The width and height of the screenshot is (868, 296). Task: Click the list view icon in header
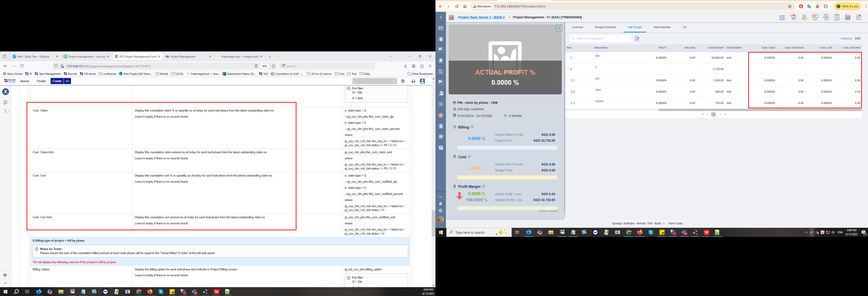click(x=782, y=17)
